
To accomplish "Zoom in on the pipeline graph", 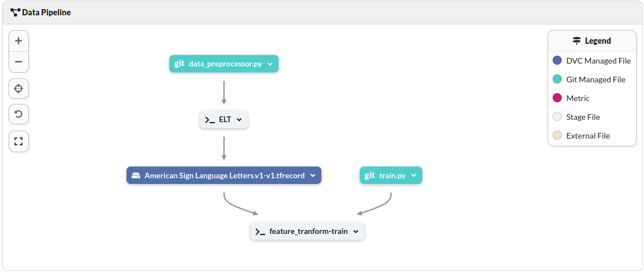I will pyautogui.click(x=19, y=41).
